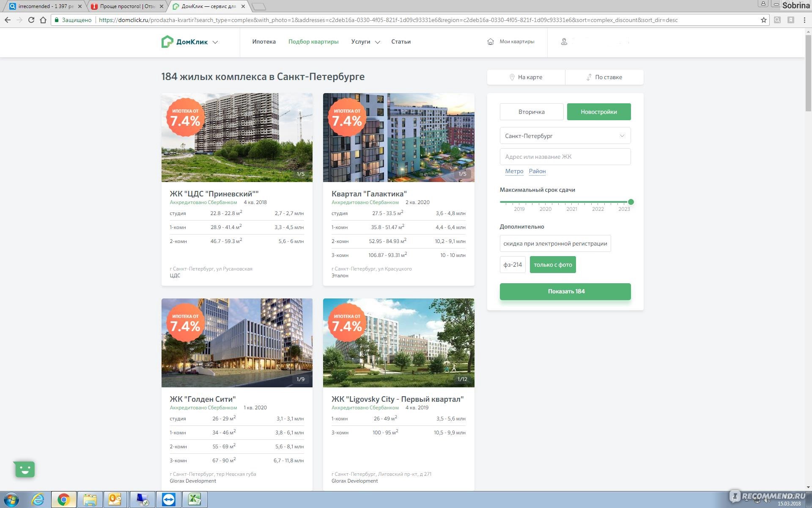Focus the Адрес или название ЖК field
Viewport: 812px width, 508px height.
click(x=565, y=157)
